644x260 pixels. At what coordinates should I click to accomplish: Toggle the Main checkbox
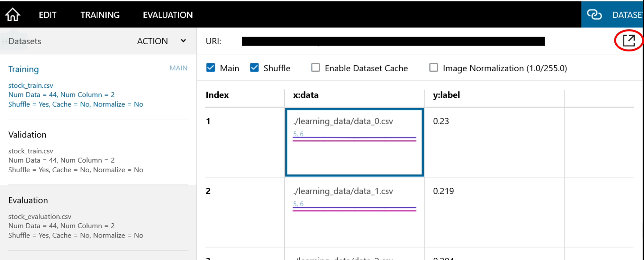(x=211, y=68)
